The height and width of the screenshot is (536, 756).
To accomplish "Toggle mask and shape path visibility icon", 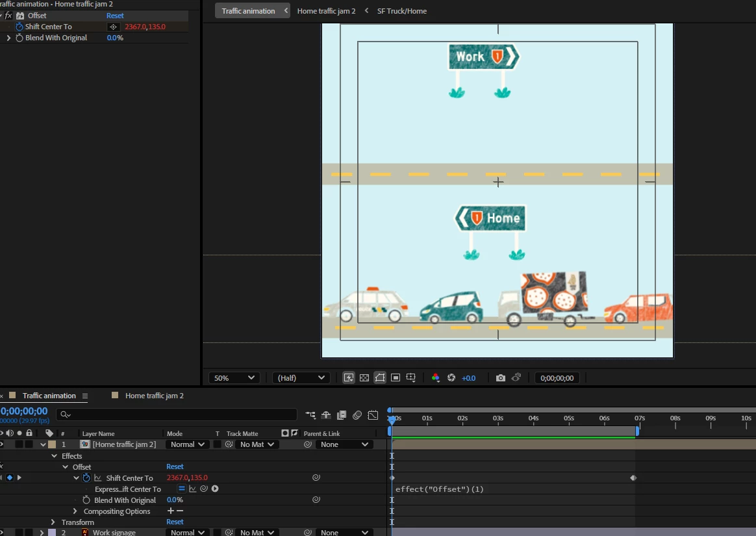I will 380,377.
